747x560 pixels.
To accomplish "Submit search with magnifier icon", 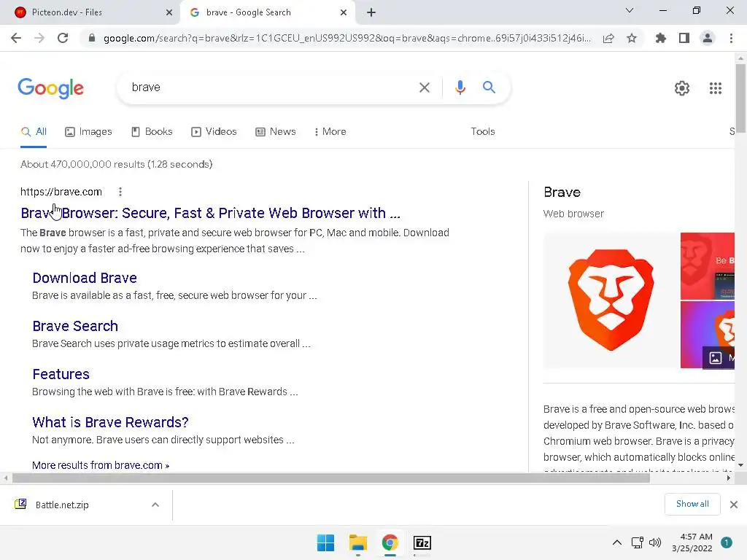I will point(489,87).
